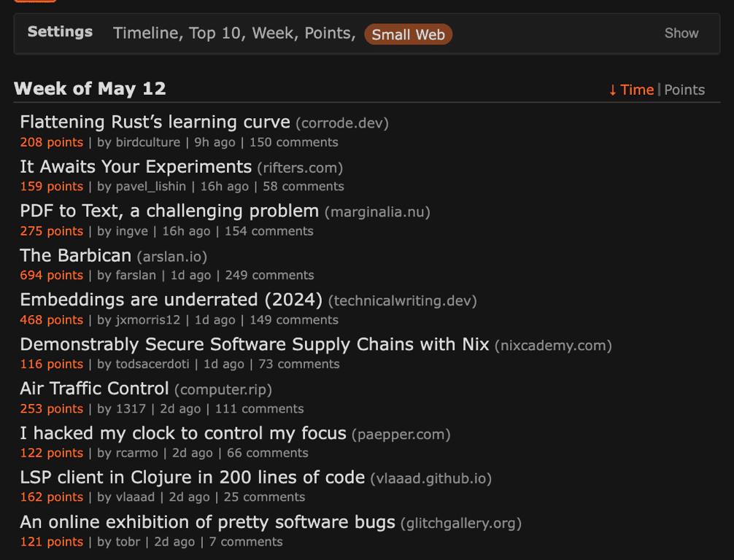Open 154 comments for PDF to Text
Screen dimensions: 734x560
pyautogui.click(x=269, y=231)
